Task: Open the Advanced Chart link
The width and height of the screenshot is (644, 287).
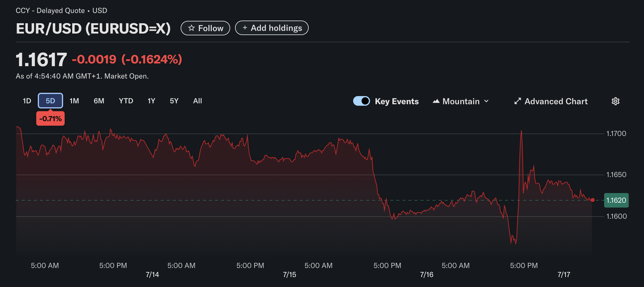Action: click(551, 101)
